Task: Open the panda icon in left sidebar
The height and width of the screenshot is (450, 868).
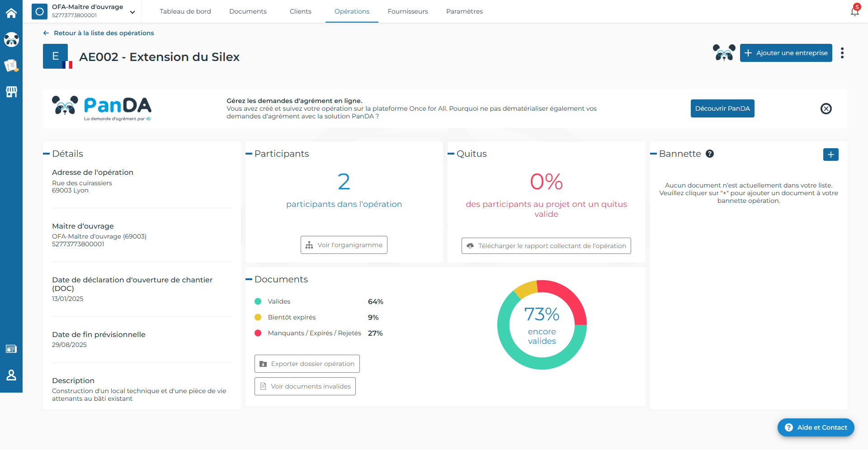Action: tap(11, 40)
